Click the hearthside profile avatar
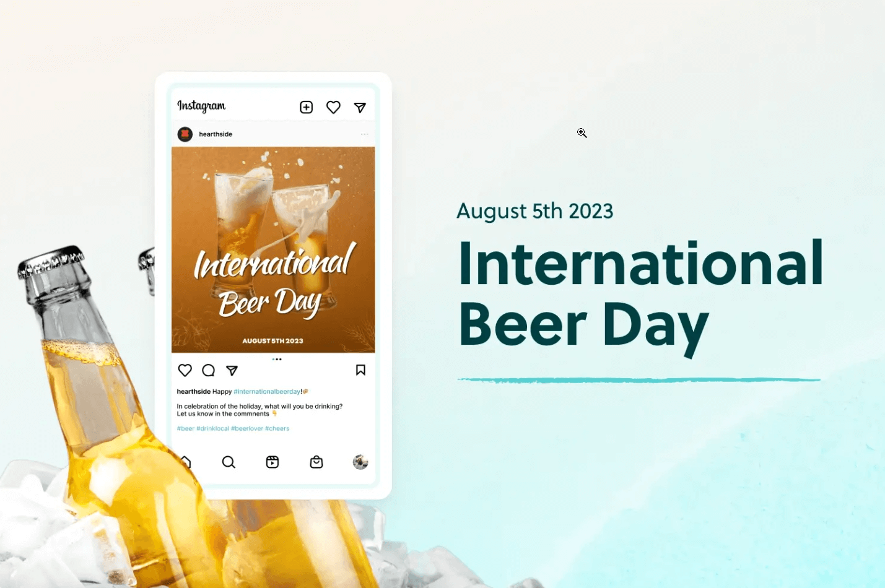This screenshot has width=885, height=588. [x=185, y=134]
